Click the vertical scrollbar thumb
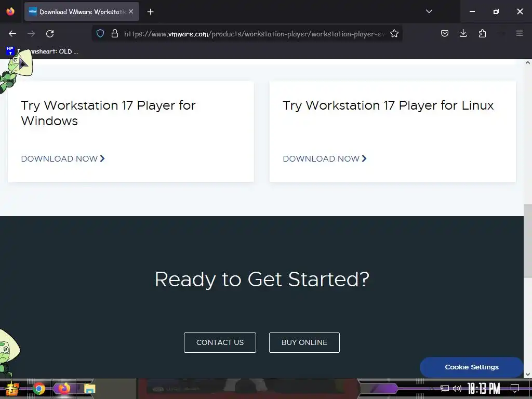This screenshot has width=532, height=399. click(528, 241)
